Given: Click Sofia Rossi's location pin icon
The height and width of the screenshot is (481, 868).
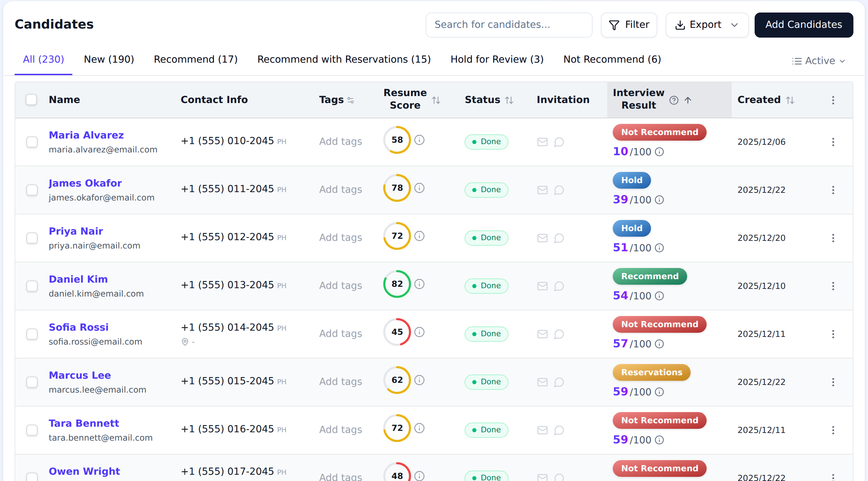Looking at the screenshot, I should 185,342.
